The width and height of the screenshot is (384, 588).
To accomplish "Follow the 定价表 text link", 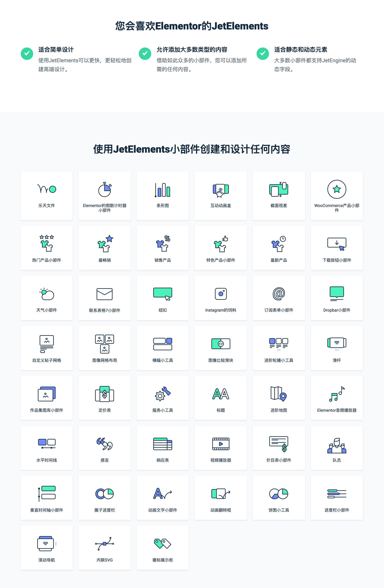I will pyautogui.click(x=105, y=410).
